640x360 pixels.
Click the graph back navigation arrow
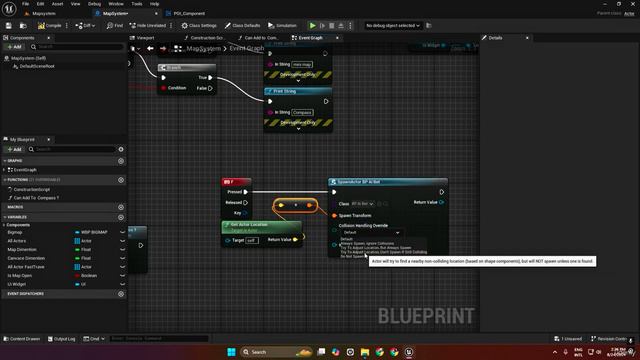pyautogui.click(x=150, y=49)
